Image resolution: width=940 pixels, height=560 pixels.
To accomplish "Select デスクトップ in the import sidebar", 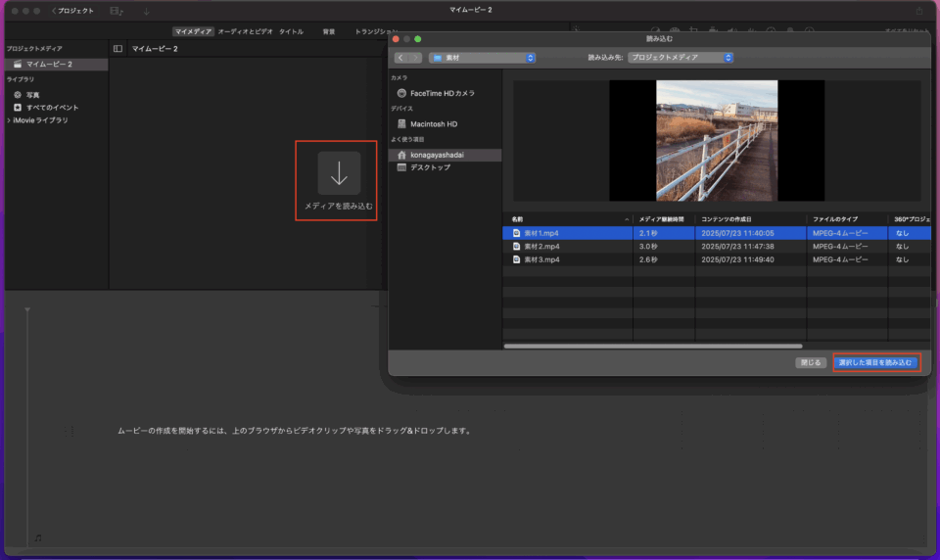I will (430, 167).
